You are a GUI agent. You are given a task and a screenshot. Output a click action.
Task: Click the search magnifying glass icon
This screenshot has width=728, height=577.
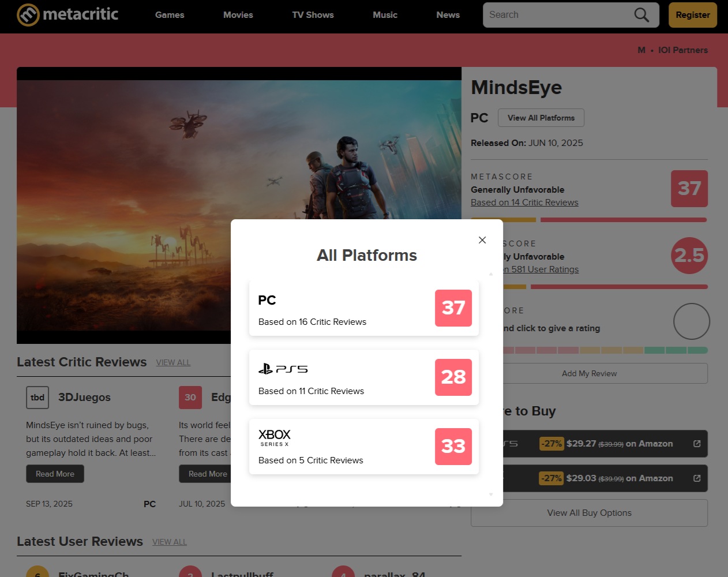tap(641, 15)
